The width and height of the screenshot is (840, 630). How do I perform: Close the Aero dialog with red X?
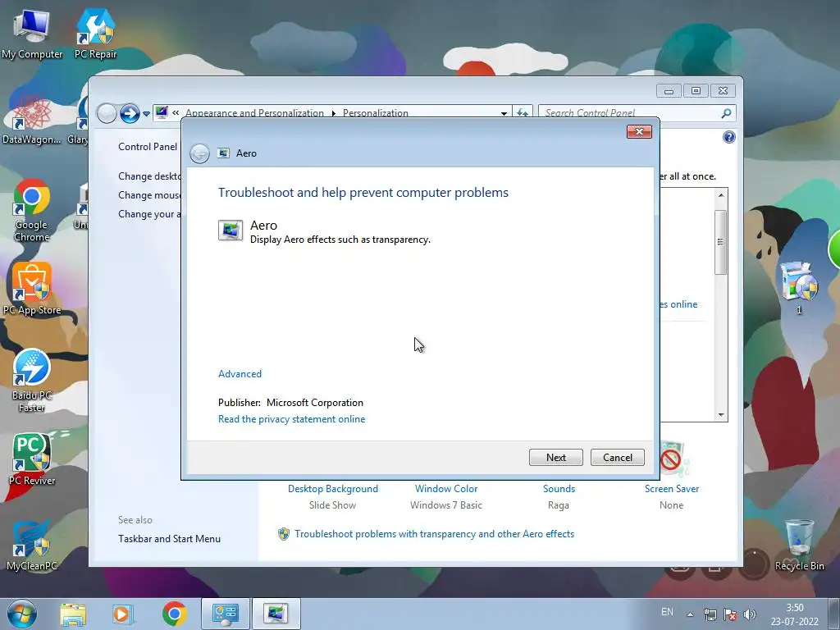tap(639, 132)
